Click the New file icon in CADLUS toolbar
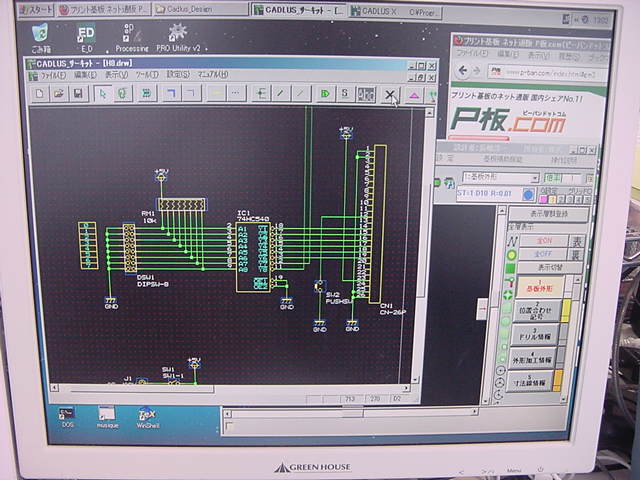640x480 pixels. [x=40, y=93]
